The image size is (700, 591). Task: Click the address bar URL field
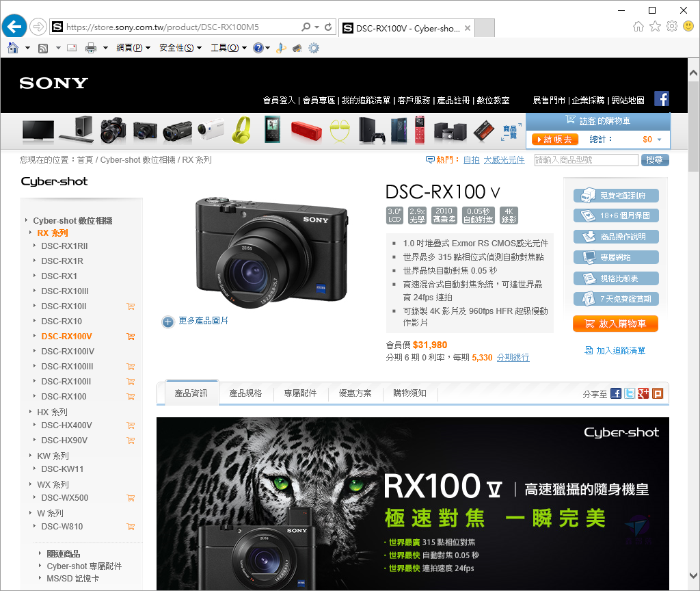click(x=180, y=27)
